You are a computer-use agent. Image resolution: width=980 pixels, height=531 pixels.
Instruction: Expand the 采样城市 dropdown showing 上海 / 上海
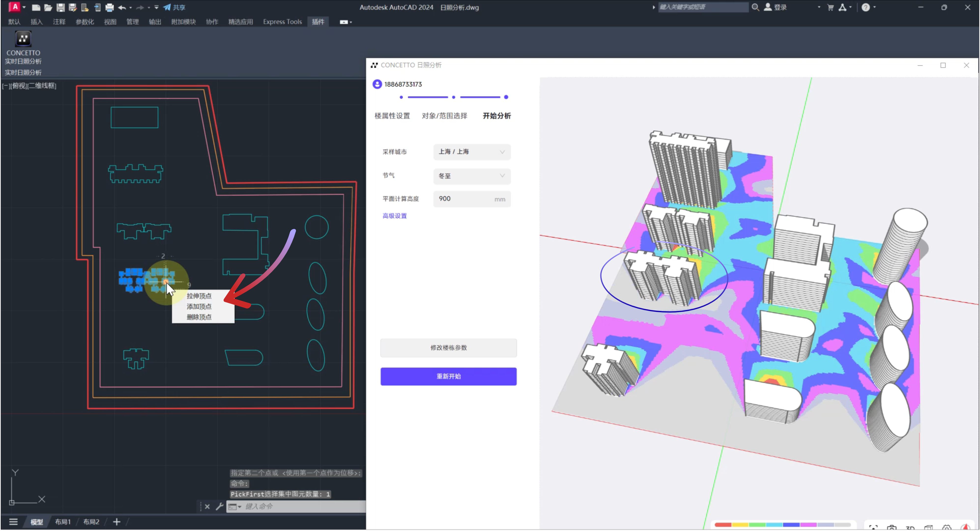472,152
